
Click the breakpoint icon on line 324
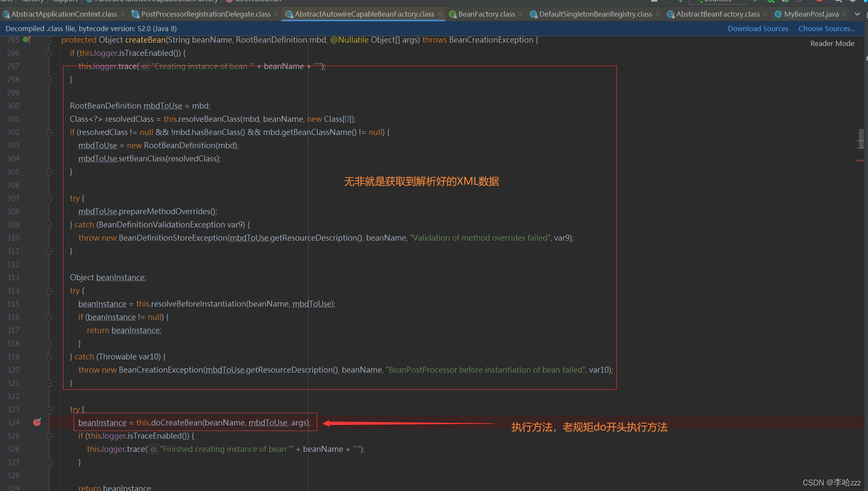tap(37, 422)
